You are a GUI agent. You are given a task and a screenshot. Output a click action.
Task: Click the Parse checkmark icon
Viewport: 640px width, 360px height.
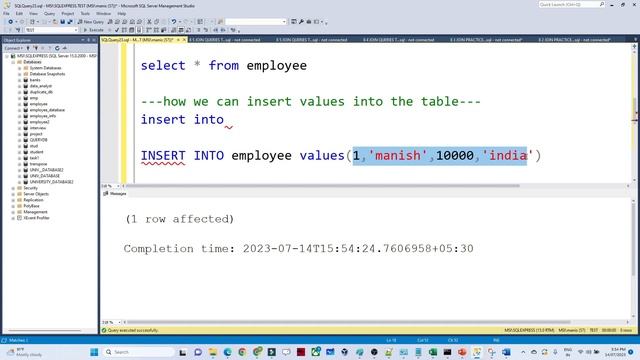117,30
